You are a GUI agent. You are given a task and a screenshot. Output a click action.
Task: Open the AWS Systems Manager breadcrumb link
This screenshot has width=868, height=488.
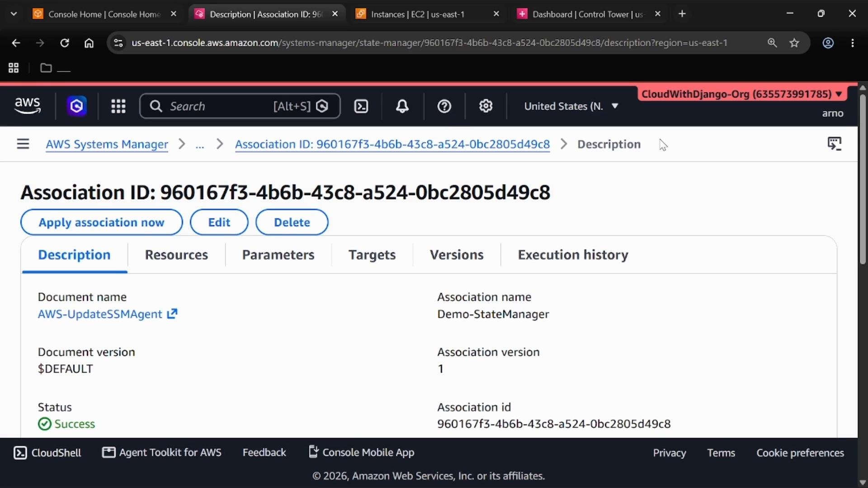(107, 144)
